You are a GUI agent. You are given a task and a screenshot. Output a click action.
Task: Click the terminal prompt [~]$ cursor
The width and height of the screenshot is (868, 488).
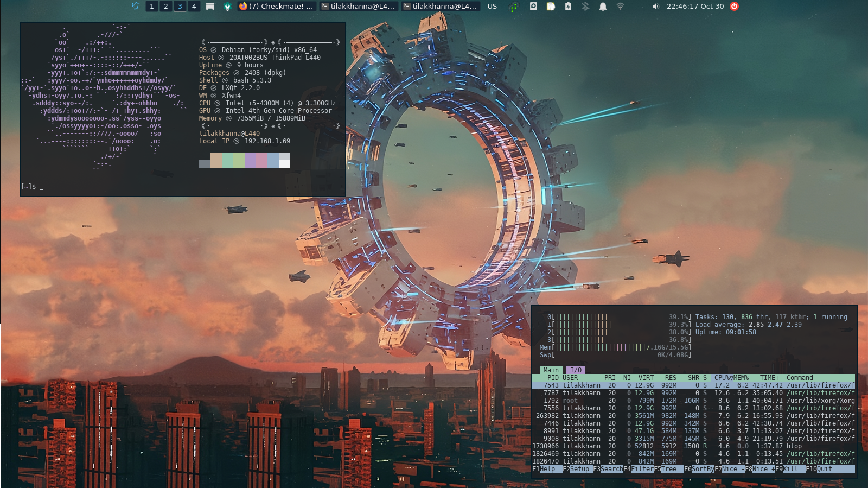point(41,187)
